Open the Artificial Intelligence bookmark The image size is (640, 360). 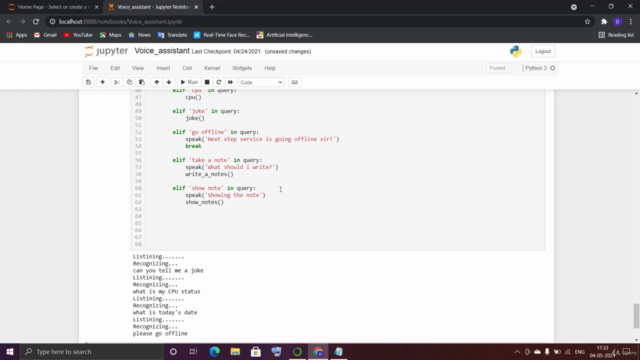coord(284,35)
